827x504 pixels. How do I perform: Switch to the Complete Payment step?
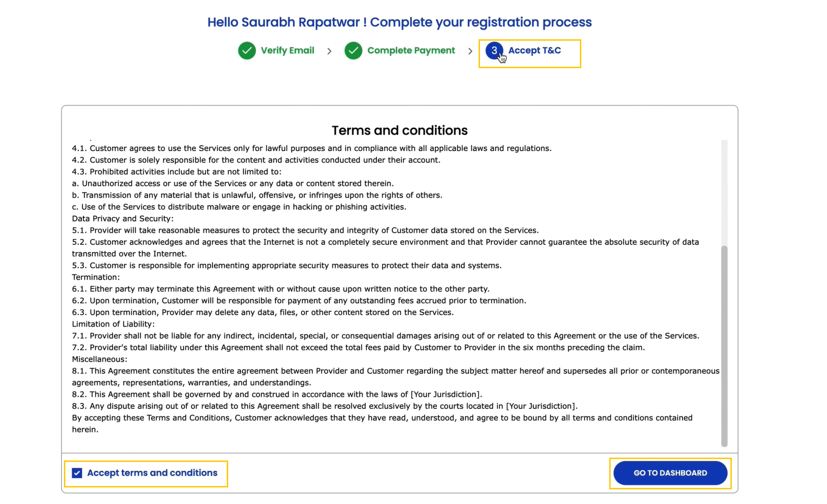pos(411,51)
